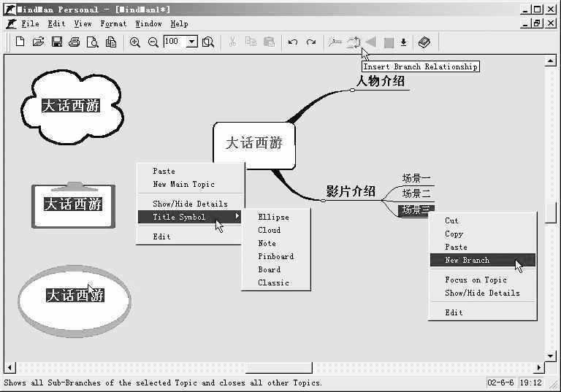
Task: Choose Edit at bottom of branch menu
Action: [x=483, y=312]
